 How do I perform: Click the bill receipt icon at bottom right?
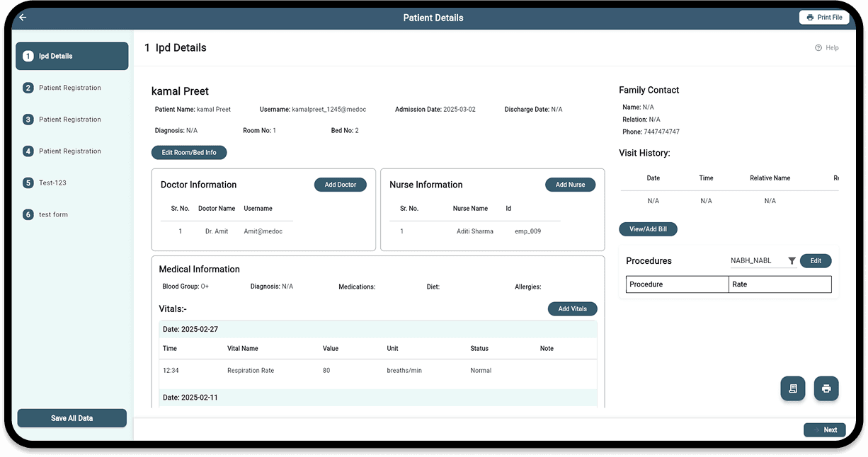coord(792,388)
